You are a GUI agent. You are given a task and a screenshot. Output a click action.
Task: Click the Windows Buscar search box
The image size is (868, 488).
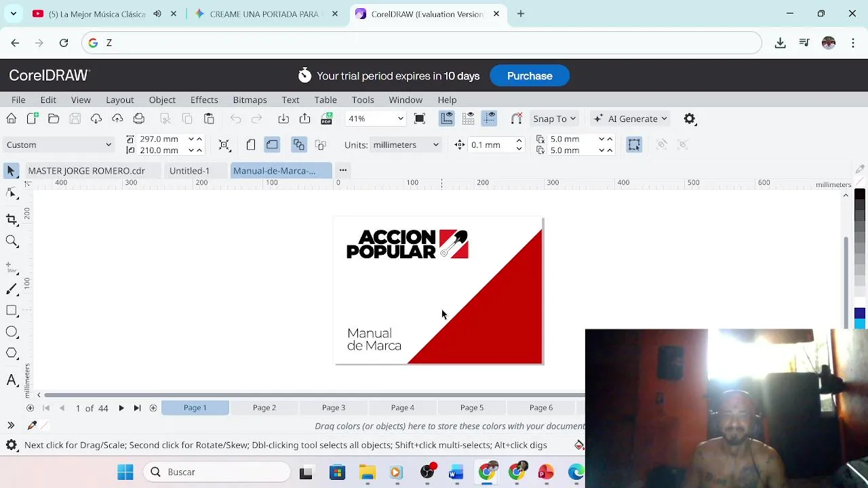(x=218, y=472)
